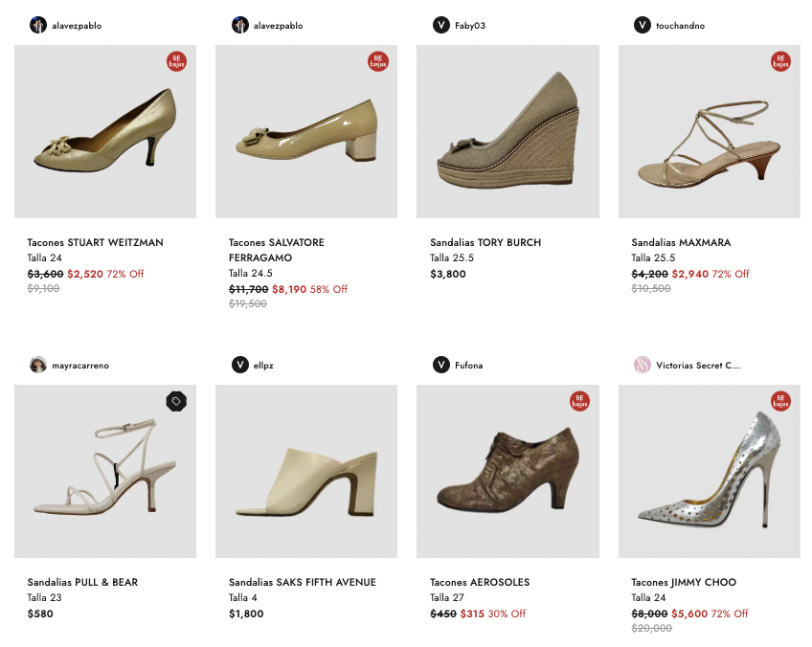
Task: Click the rebajas badge on Jimmy Choo heels
Action: pyautogui.click(x=781, y=401)
